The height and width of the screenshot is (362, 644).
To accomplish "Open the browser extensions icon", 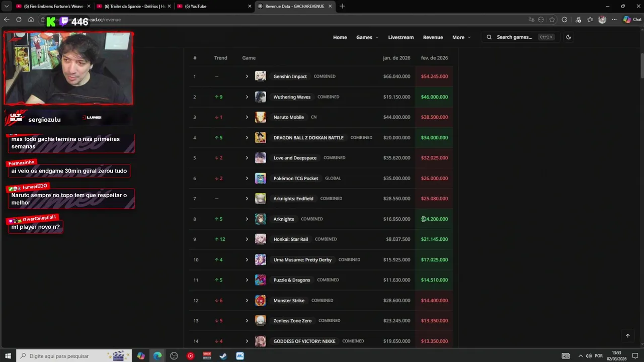I will click(x=565, y=20).
